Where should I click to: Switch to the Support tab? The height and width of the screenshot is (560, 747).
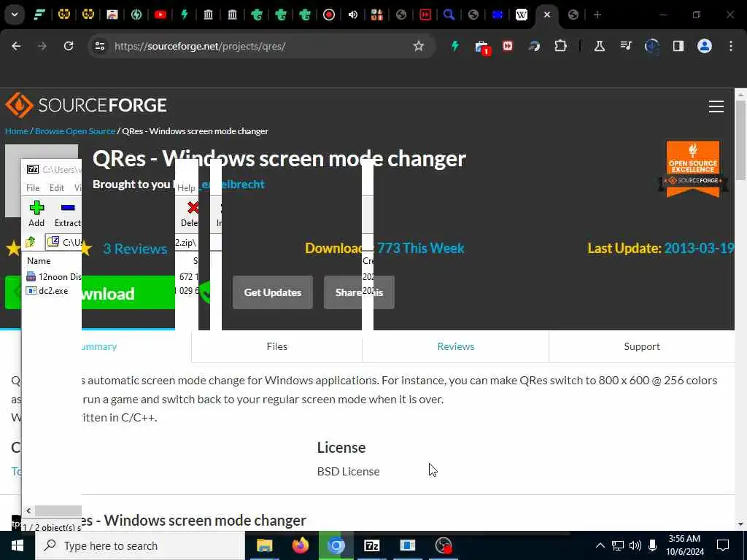[x=642, y=346]
